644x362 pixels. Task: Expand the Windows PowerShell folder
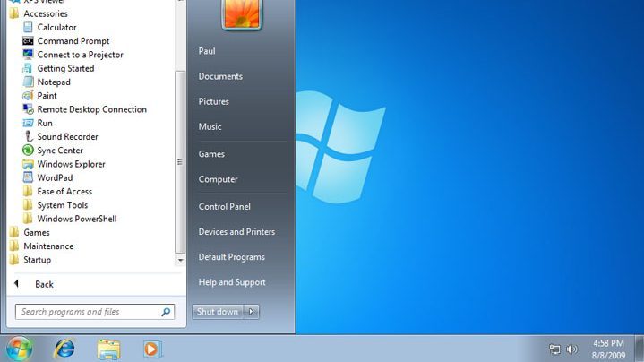pos(76,219)
